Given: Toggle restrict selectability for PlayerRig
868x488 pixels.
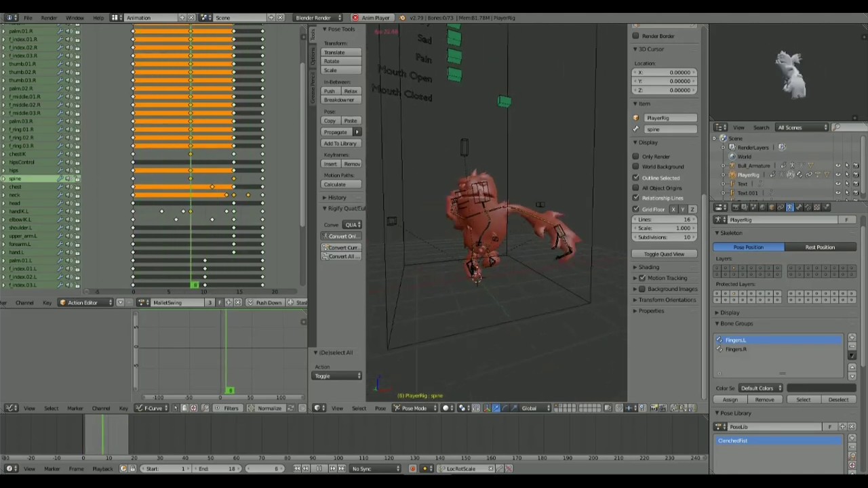Looking at the screenshot, I should 847,175.
